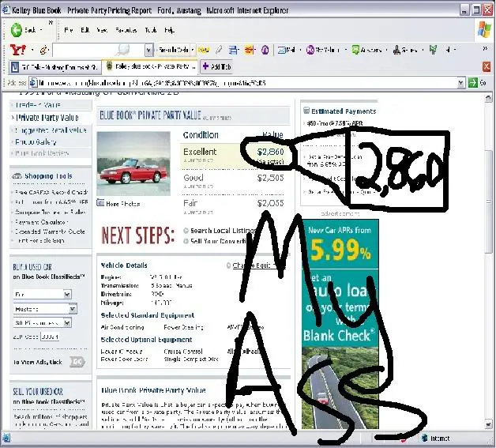The width and height of the screenshot is (496, 448).
Task: Open Yahoo Answers from the toolbar
Action: tap(366, 50)
